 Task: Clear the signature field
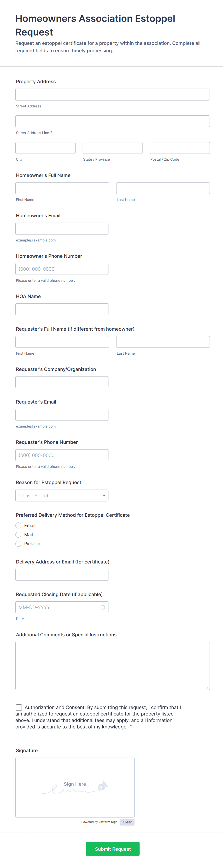(127, 822)
